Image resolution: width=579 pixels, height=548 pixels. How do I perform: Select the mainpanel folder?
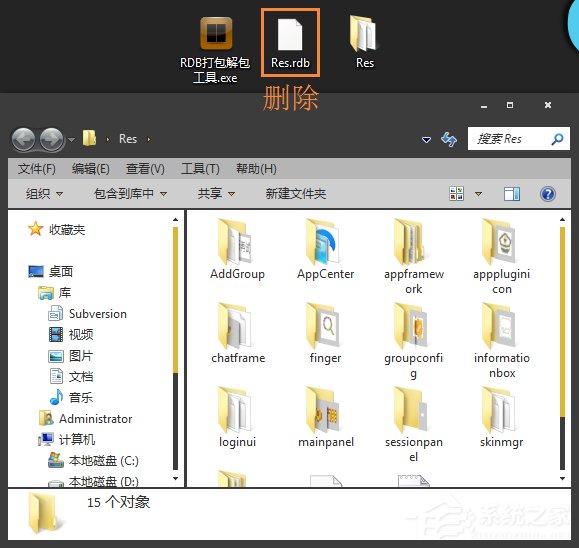[x=325, y=418]
